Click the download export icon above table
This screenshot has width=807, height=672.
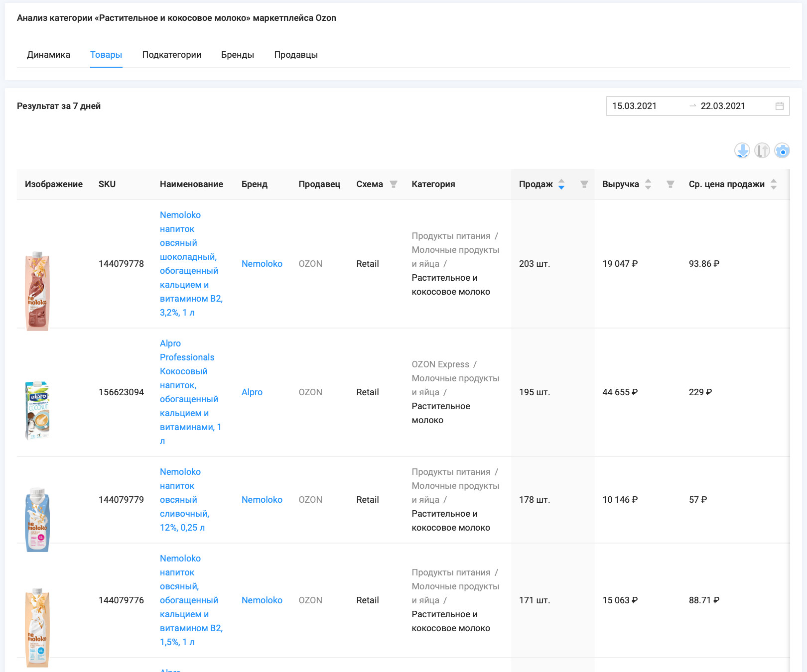[x=742, y=150]
